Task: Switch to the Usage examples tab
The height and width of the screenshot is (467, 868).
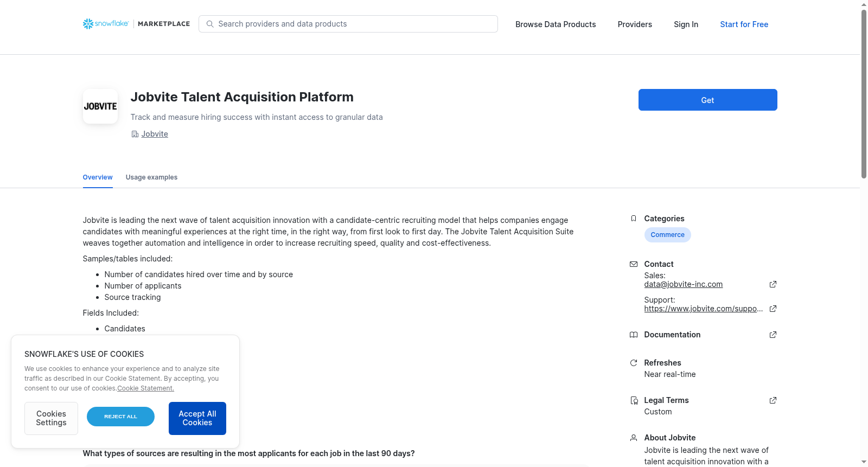Action: coord(151,177)
